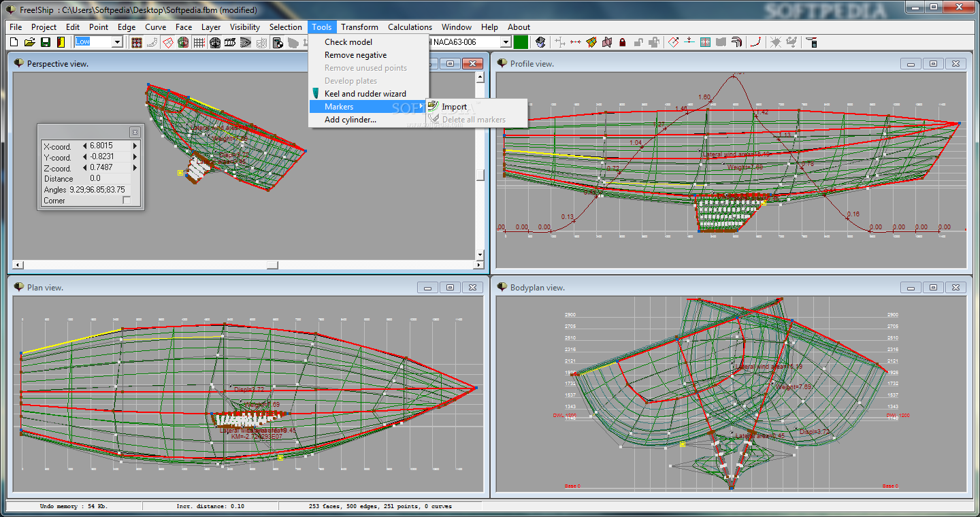Click the new file icon in toolbar

click(14, 42)
